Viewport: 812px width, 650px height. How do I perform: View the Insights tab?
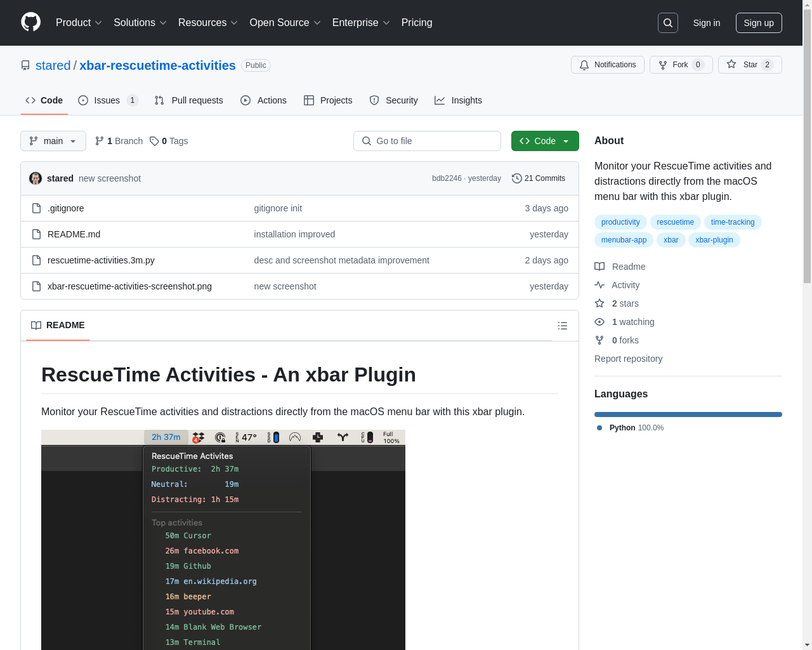(x=458, y=100)
